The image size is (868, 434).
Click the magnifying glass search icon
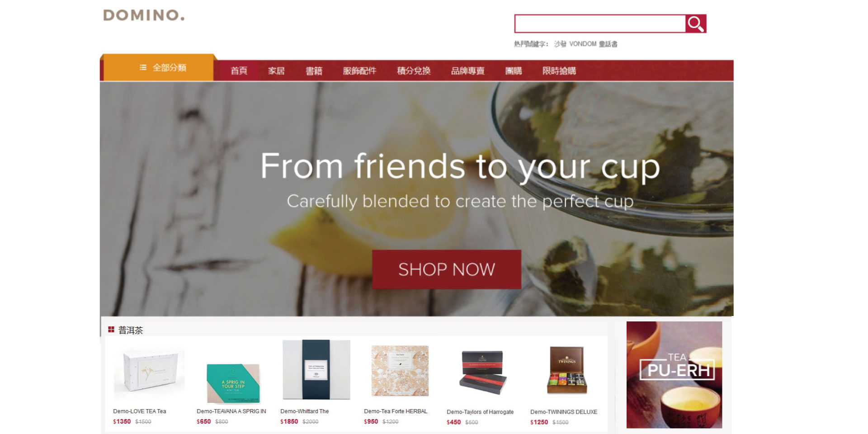tap(696, 24)
